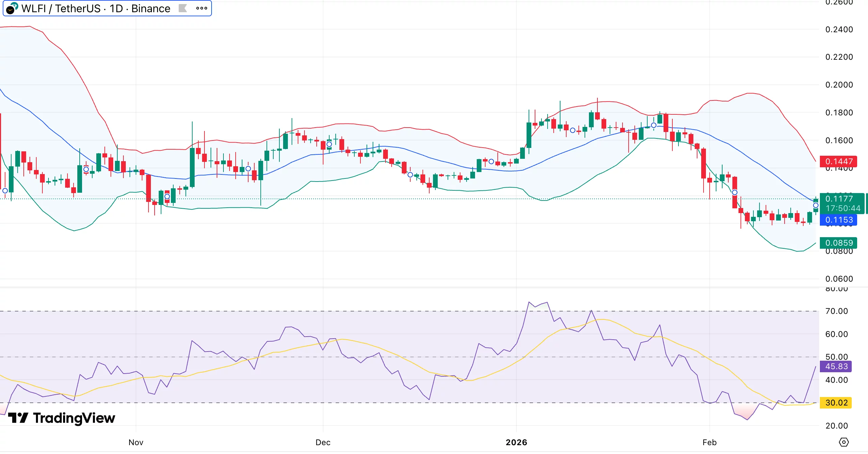Click the 2026 label on the time axis

(x=517, y=442)
